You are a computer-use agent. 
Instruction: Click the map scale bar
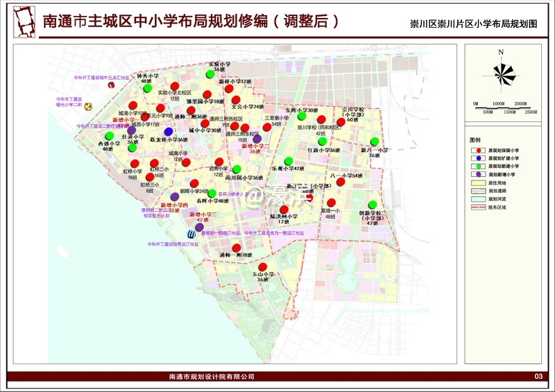click(504, 108)
